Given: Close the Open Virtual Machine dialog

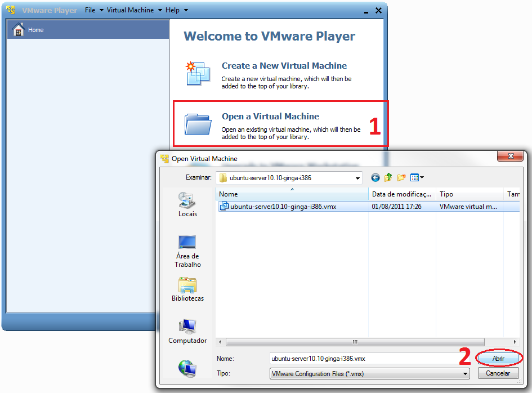Looking at the screenshot, I should 511,156.
